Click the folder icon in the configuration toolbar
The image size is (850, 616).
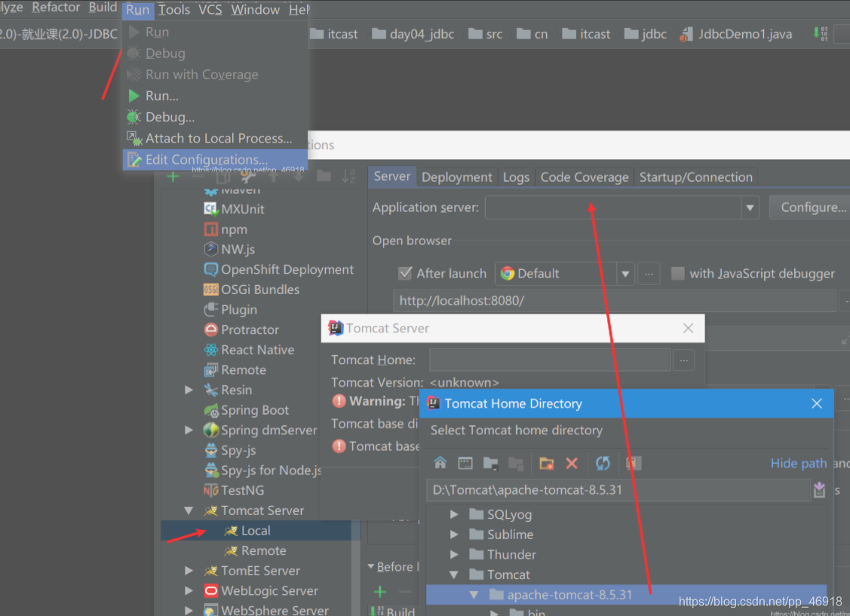click(324, 176)
